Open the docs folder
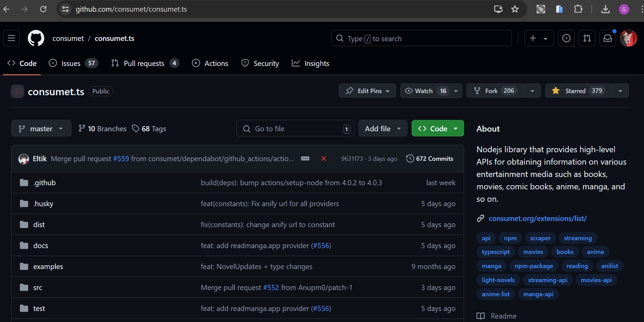This screenshot has width=644, height=322. coord(41,246)
